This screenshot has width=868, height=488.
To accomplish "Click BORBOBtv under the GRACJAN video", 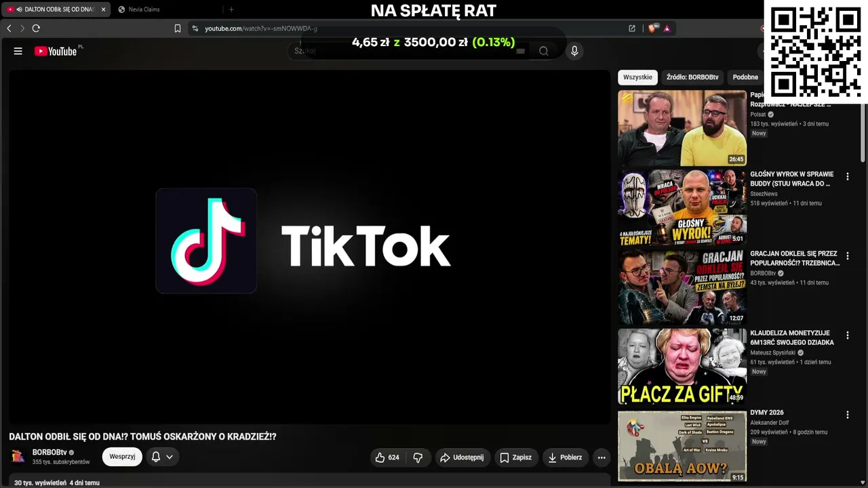I will [764, 273].
